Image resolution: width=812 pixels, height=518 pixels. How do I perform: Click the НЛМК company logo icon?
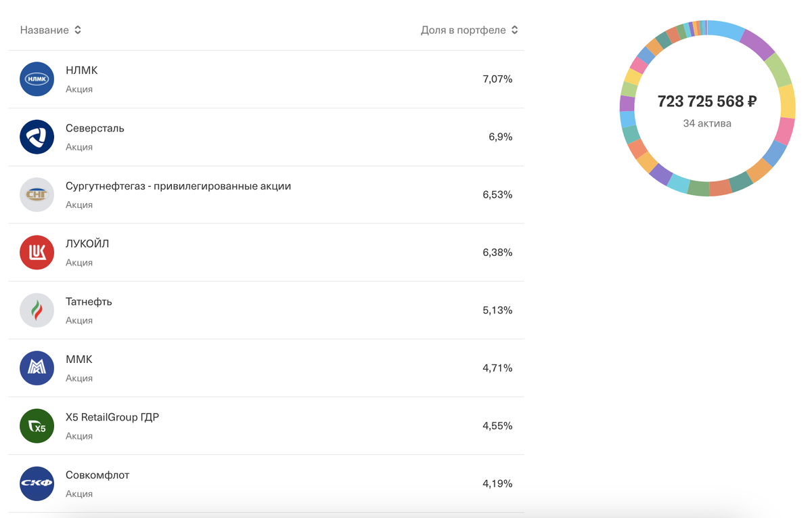tap(37, 79)
